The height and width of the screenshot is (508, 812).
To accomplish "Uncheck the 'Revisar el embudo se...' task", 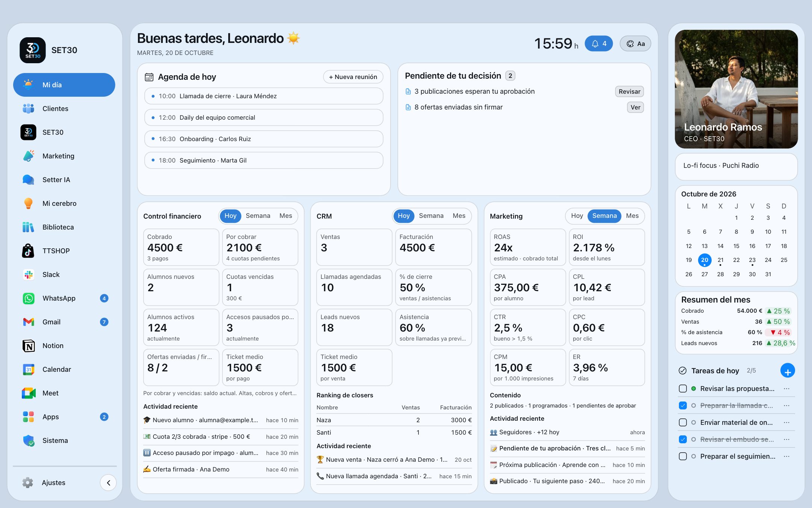I will tap(683, 439).
